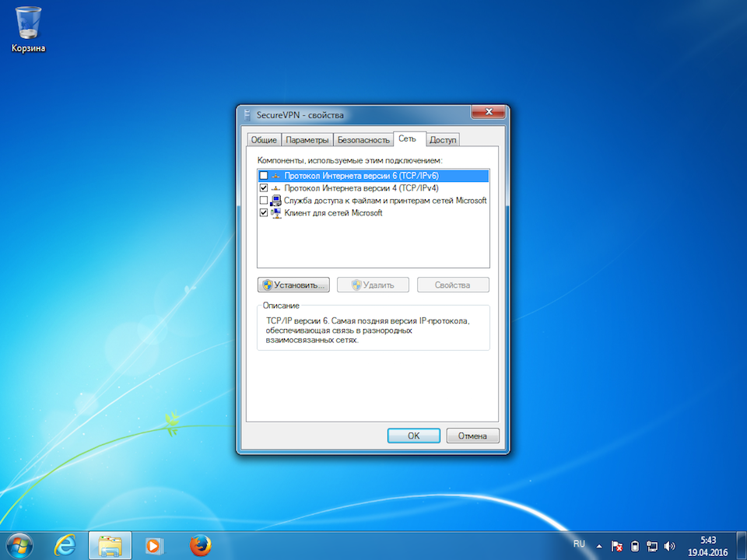The image size is (747, 560).
Task: Click the network connection tray icon
Action: click(652, 546)
